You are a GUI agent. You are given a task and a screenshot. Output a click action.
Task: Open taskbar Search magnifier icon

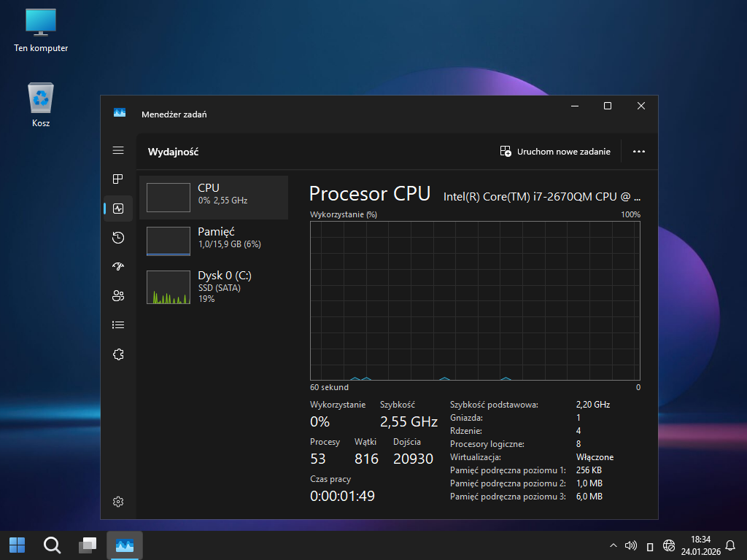52,545
